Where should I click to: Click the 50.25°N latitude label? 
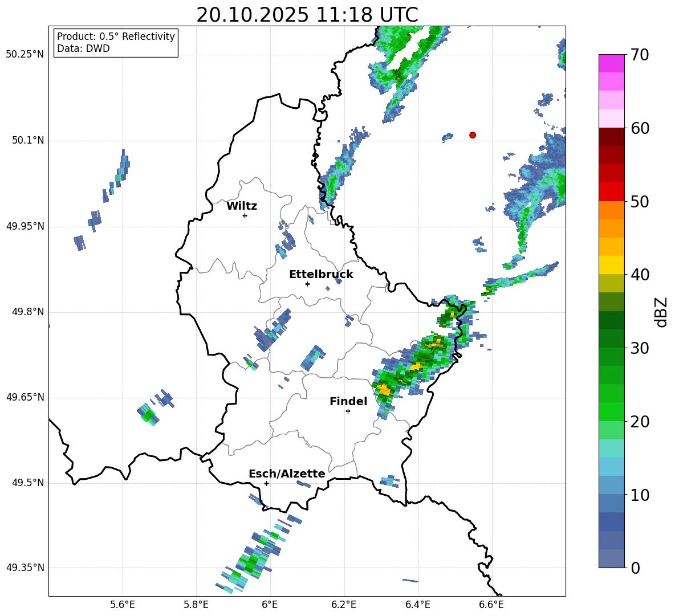[25, 55]
